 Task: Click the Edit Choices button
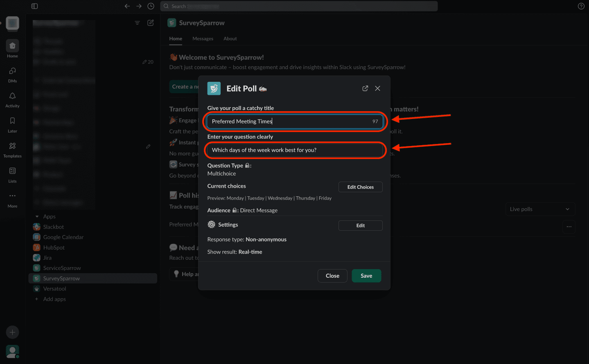[360, 187]
